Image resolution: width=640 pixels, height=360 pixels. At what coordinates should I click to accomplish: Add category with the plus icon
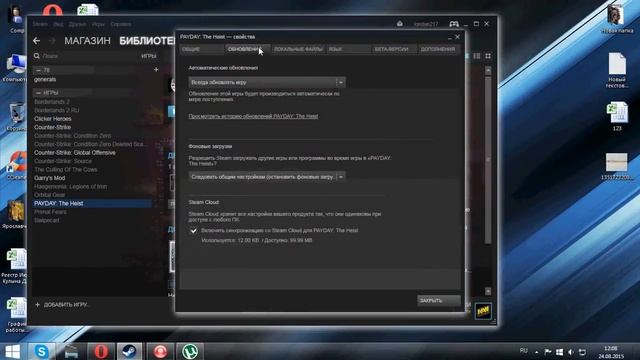156,70
